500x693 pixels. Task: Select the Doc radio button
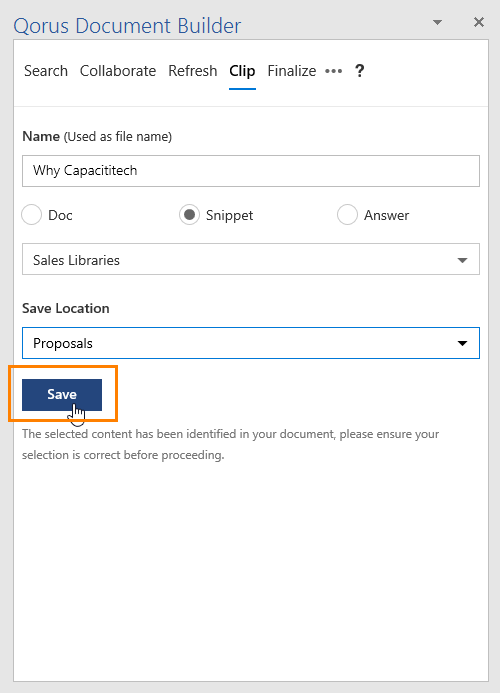coord(31,215)
